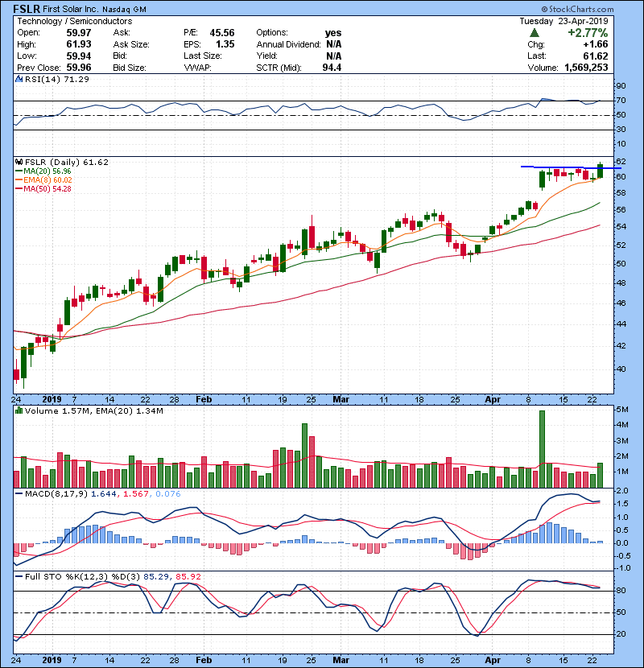The height and width of the screenshot is (668, 644).
Task: Click the Open value 59.97
Action: 79,33
